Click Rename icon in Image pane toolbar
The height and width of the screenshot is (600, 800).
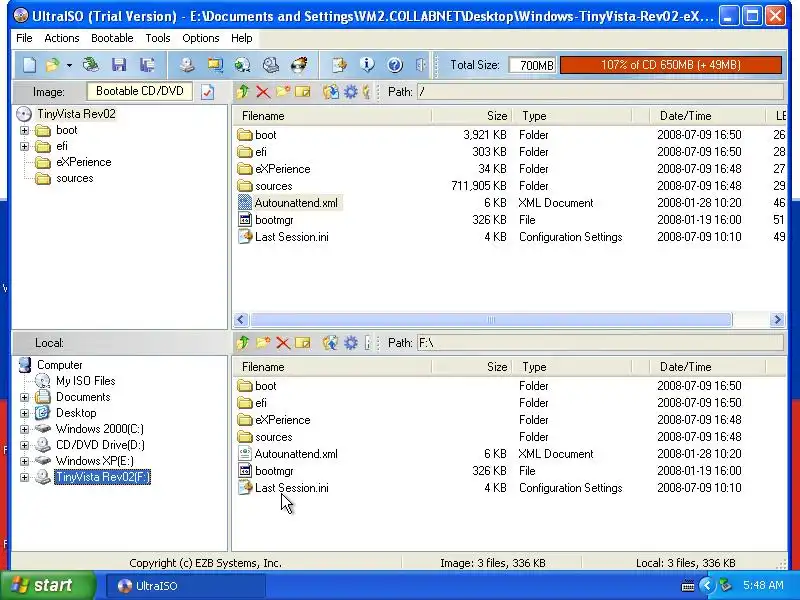(303, 92)
